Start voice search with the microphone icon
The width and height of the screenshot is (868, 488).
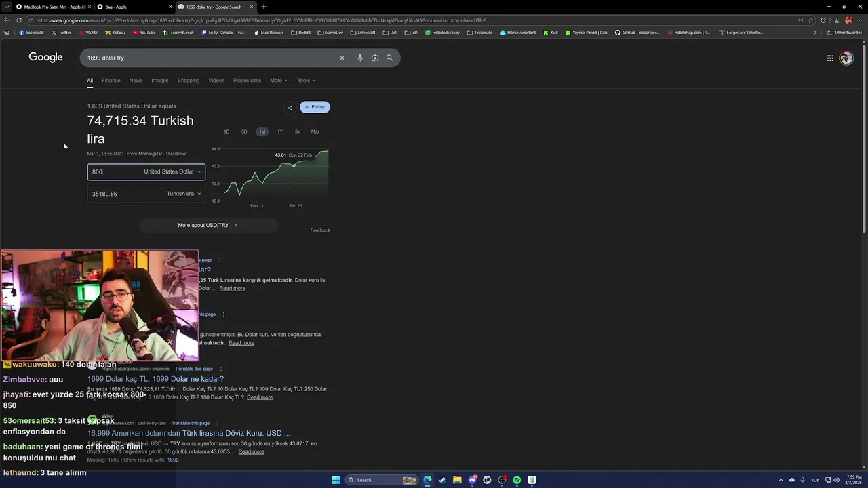[360, 58]
